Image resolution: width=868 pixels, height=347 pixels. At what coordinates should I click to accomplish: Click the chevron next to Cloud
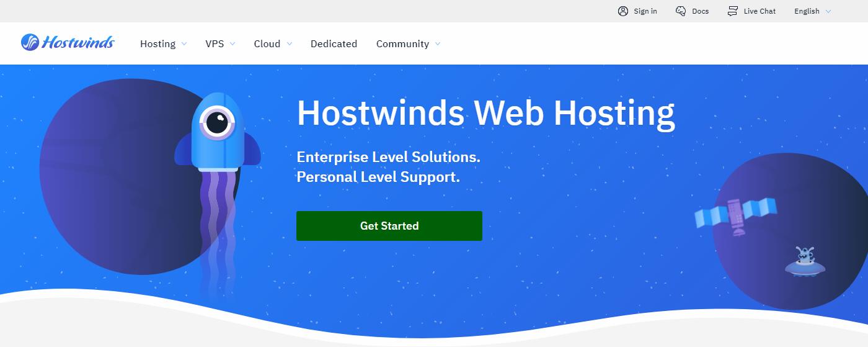point(289,44)
